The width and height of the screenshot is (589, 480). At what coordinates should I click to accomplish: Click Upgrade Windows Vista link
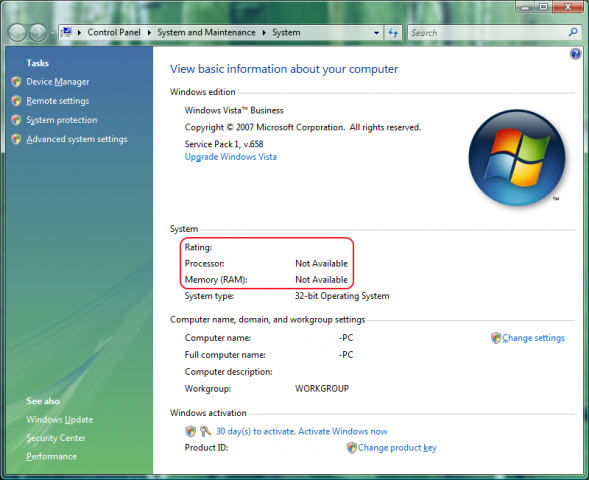pyautogui.click(x=231, y=157)
